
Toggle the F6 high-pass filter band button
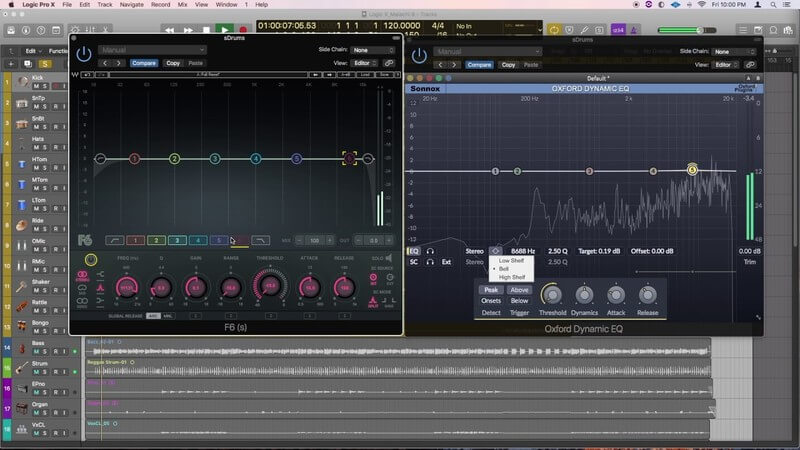point(115,240)
